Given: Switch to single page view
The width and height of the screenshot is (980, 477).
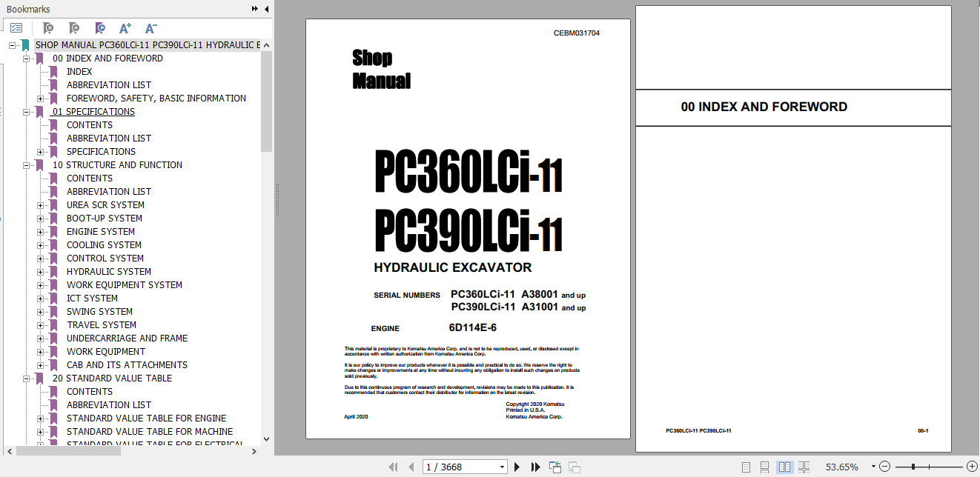Looking at the screenshot, I should point(746,467).
